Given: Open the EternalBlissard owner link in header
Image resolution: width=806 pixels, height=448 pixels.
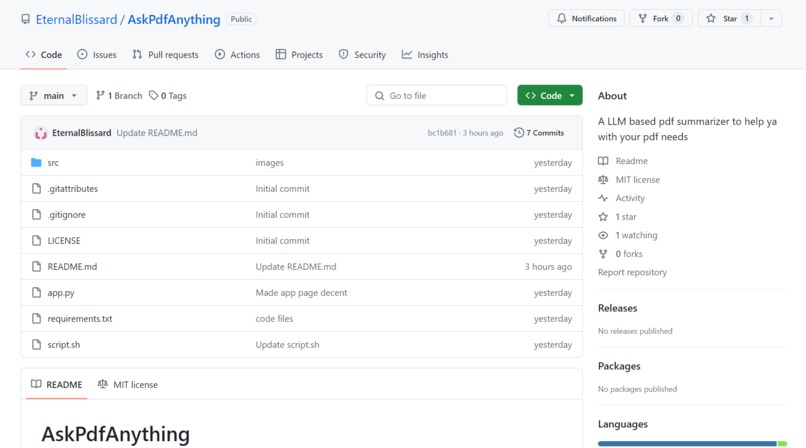Looking at the screenshot, I should pyautogui.click(x=76, y=20).
